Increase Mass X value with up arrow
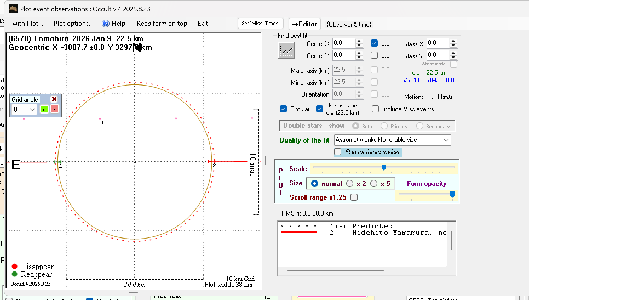Viewport: 644px width, 300px height. [x=453, y=41]
